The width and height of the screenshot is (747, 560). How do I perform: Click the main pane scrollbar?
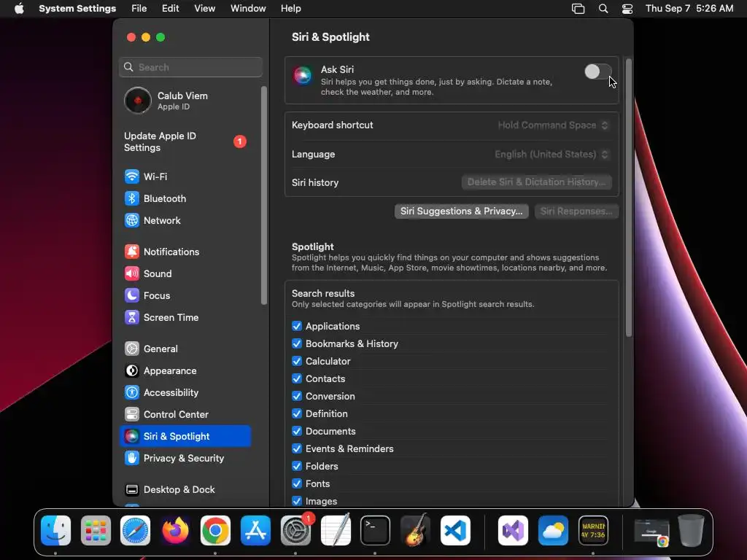tap(629, 198)
